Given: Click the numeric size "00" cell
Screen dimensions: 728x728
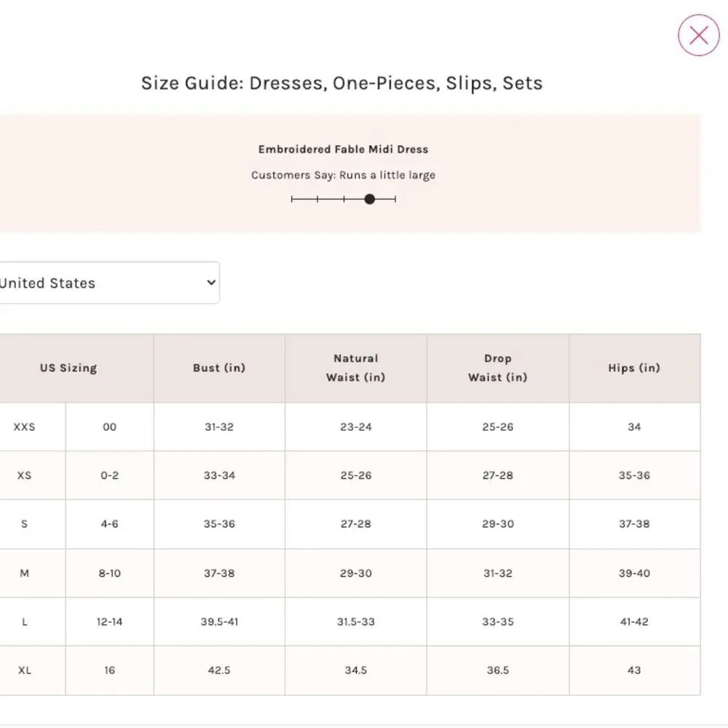Looking at the screenshot, I should click(110, 427).
